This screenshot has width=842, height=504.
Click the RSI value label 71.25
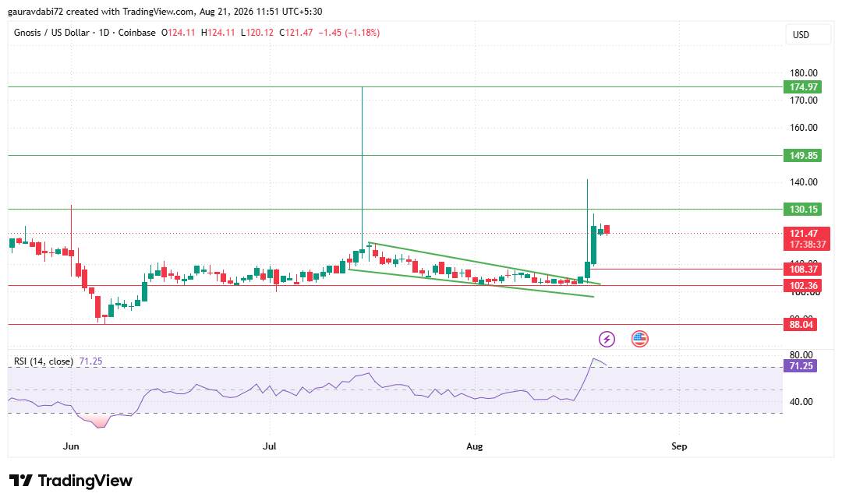[801, 366]
